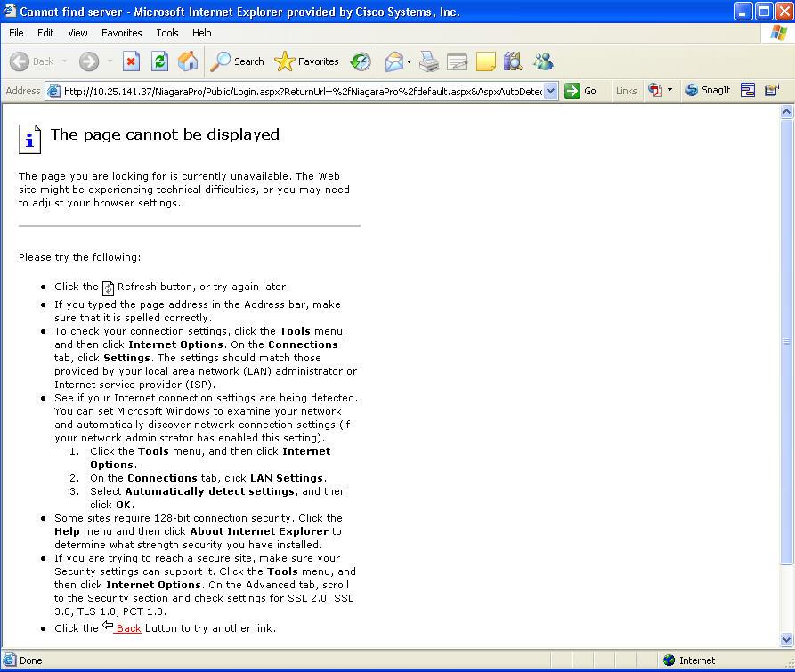
Task: Click the Back navigation button
Action: (31, 61)
